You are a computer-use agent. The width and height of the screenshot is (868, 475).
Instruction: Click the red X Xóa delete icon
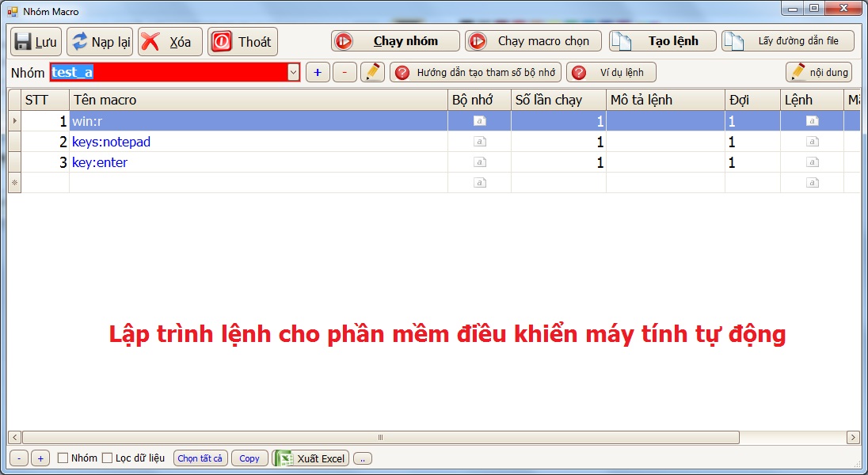tap(150, 41)
